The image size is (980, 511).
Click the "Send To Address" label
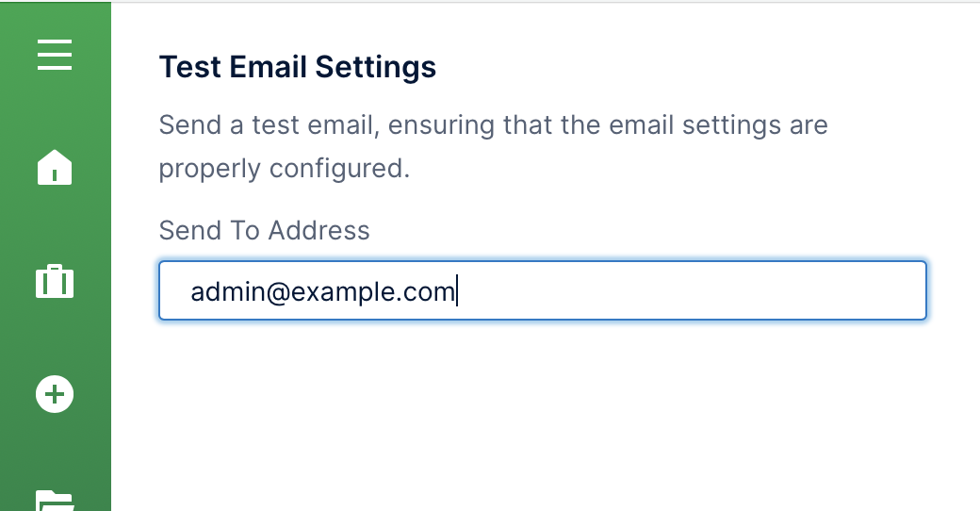point(264,230)
